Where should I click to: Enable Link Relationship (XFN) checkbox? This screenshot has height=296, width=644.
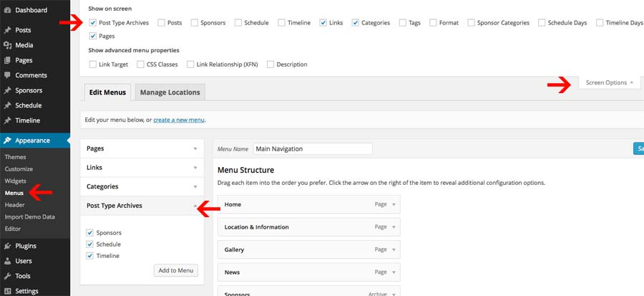pos(190,65)
